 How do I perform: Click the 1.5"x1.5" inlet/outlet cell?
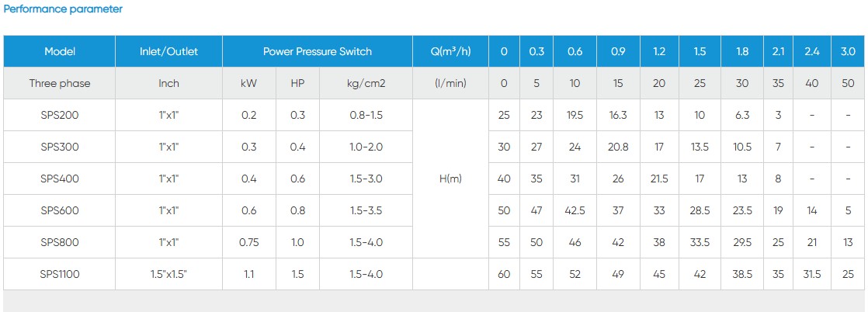coord(168,274)
